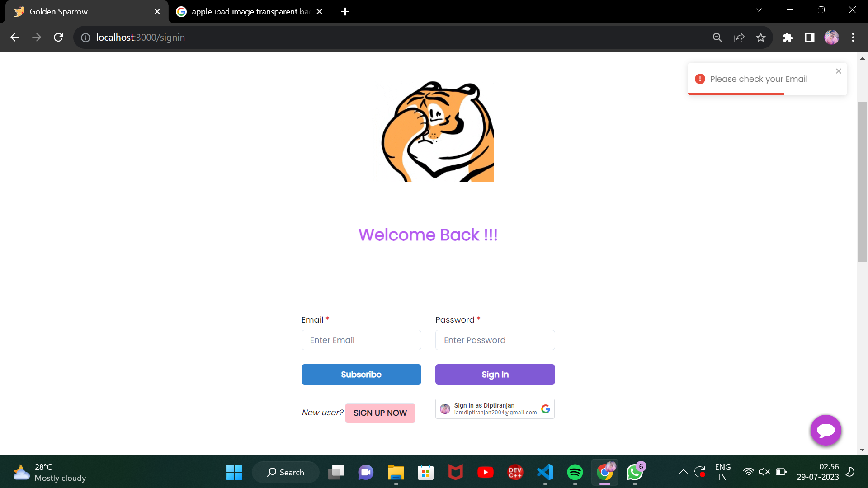Toggle Wi-Fi from the system tray

(x=749, y=471)
